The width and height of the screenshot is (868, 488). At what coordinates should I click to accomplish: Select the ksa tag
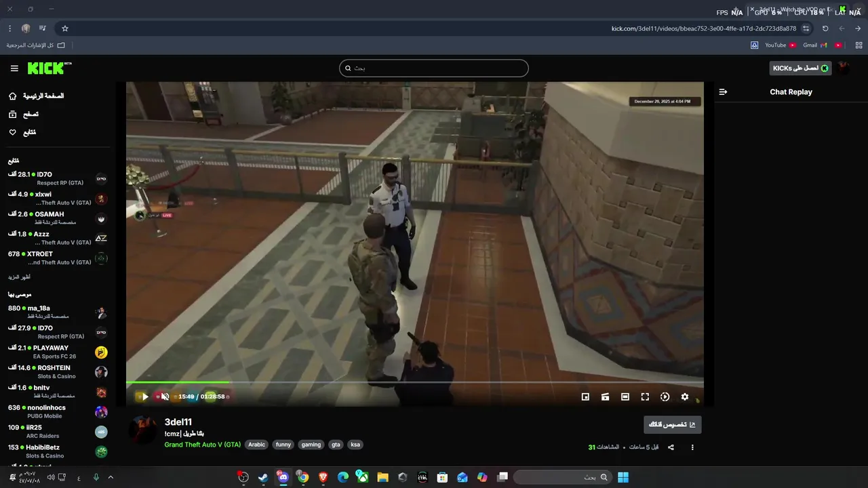355,445
